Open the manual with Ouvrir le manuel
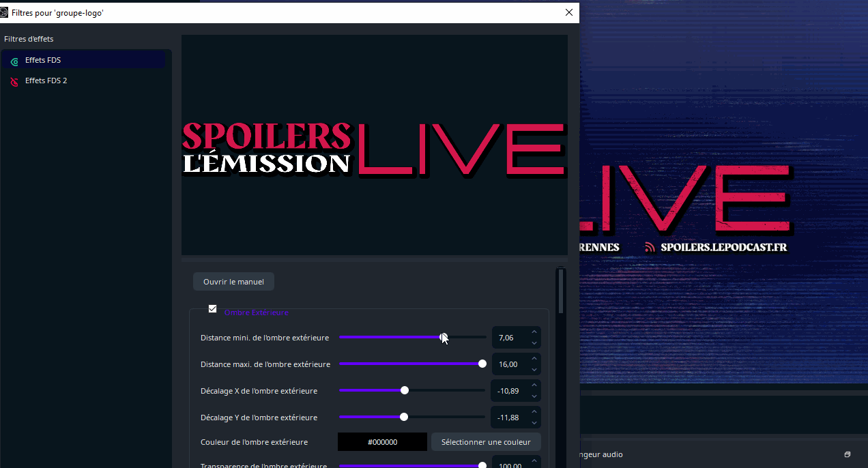Screen dimensions: 868x468 click(x=233, y=281)
